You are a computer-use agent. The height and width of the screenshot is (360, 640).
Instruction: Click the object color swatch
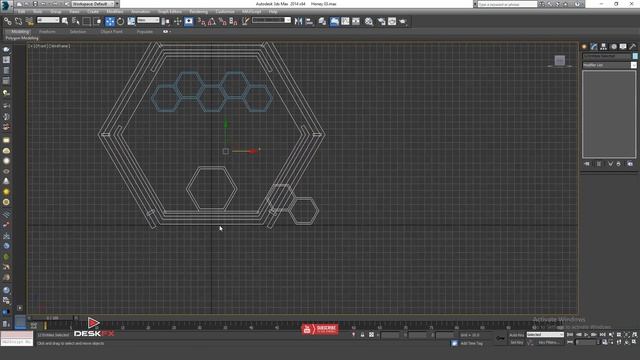[x=635, y=56]
